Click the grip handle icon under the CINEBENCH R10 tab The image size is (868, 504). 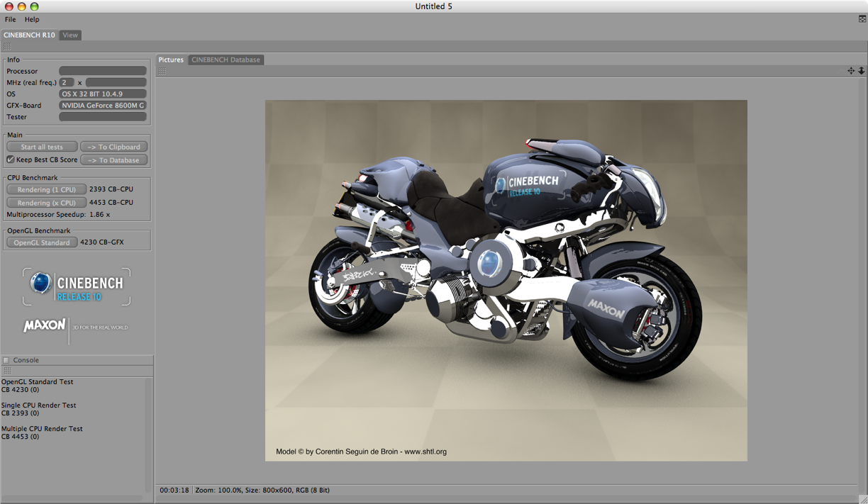coord(7,47)
